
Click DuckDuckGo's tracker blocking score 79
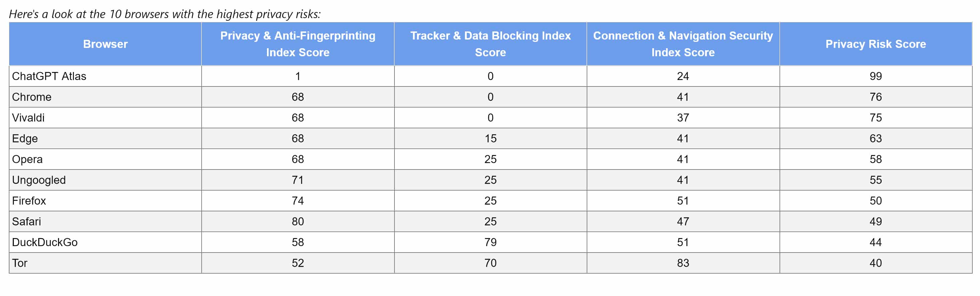(x=490, y=242)
